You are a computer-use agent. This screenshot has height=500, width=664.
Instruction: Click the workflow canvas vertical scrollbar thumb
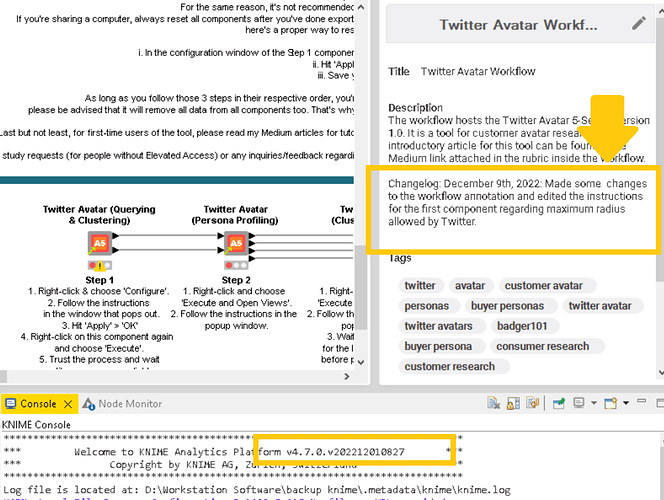tap(361, 288)
